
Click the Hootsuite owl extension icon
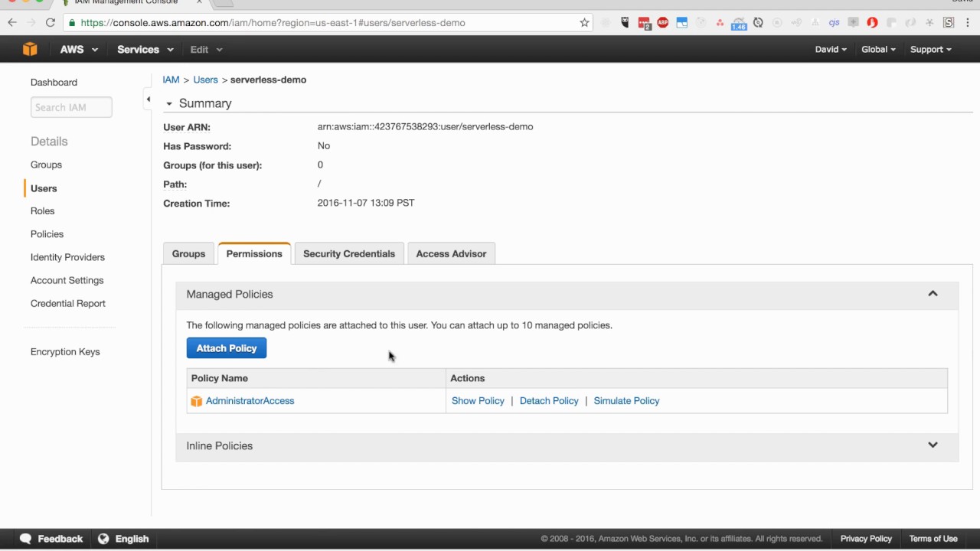pos(625,23)
